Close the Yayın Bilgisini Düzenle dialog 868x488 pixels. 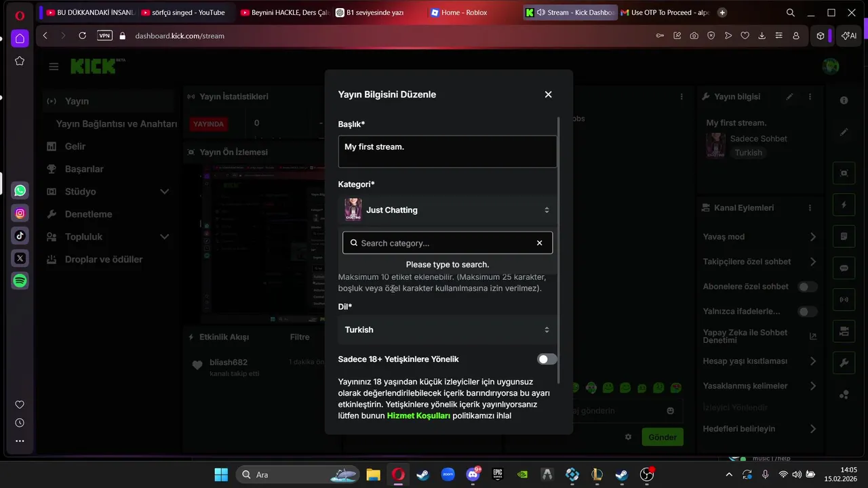pyautogui.click(x=548, y=94)
